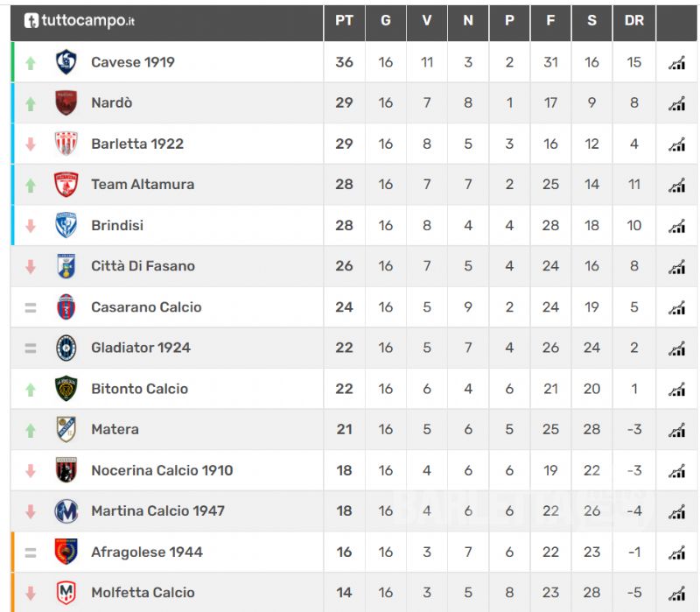This screenshot has width=700, height=612.
Task: Click the tuttocampo.it logo
Action: (79, 20)
